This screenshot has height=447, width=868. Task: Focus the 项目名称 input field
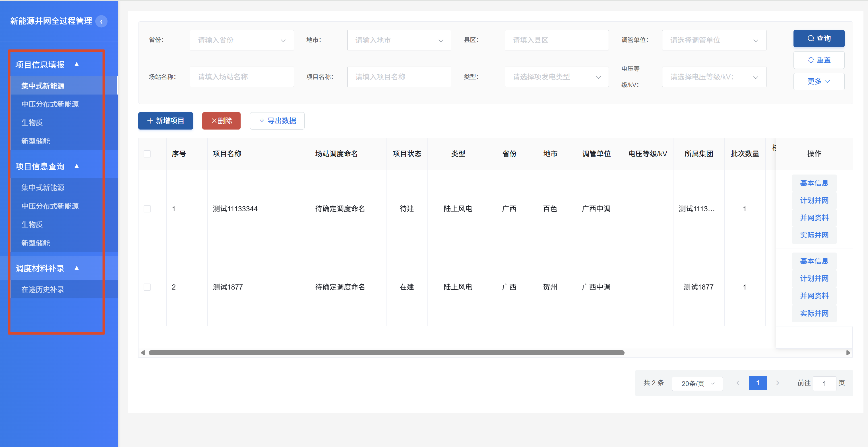point(399,77)
